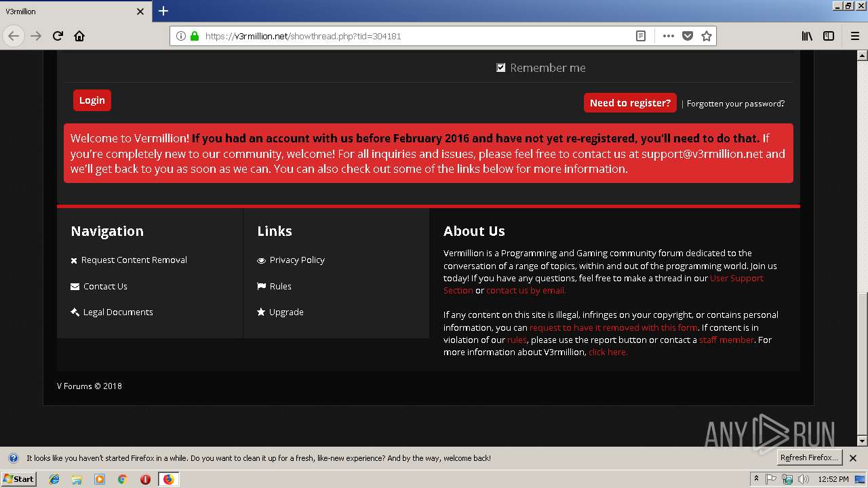Image resolution: width=868 pixels, height=488 pixels.
Task: Show hidden system tray icons
Action: tap(756, 479)
